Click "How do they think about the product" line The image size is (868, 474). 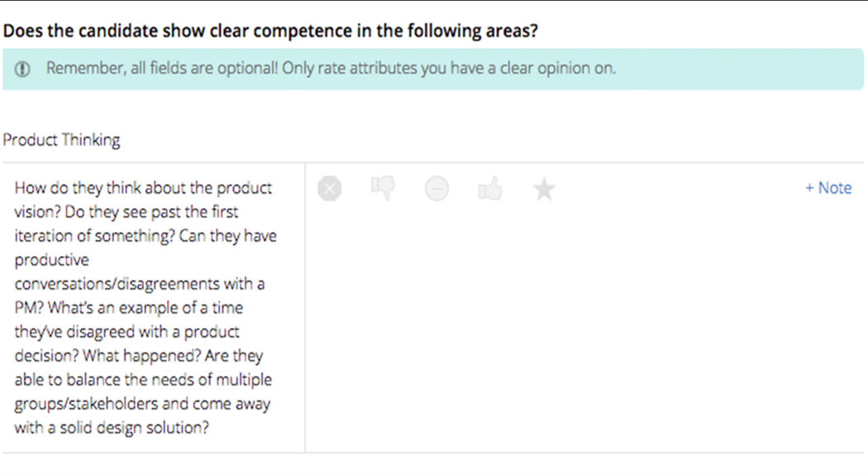[143, 188]
